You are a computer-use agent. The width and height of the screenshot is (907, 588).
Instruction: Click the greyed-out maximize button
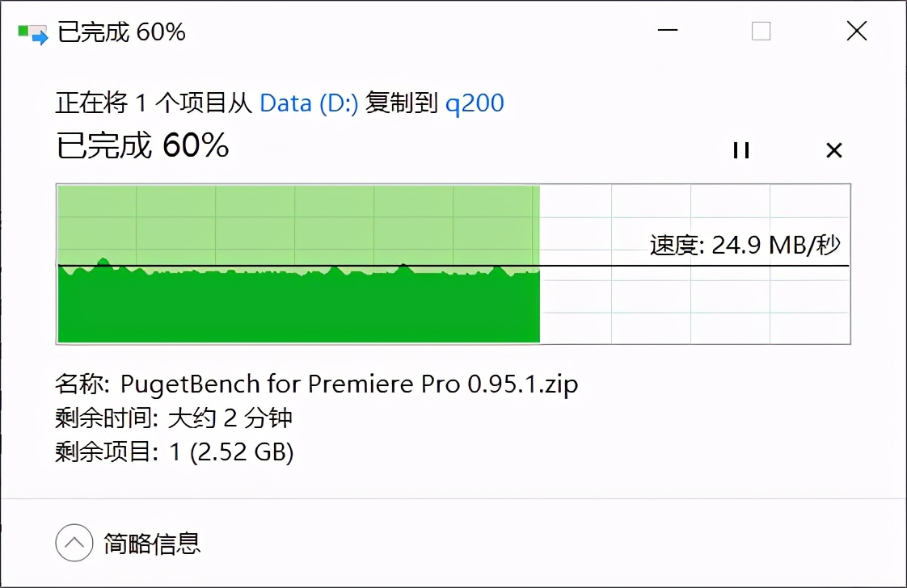(761, 32)
